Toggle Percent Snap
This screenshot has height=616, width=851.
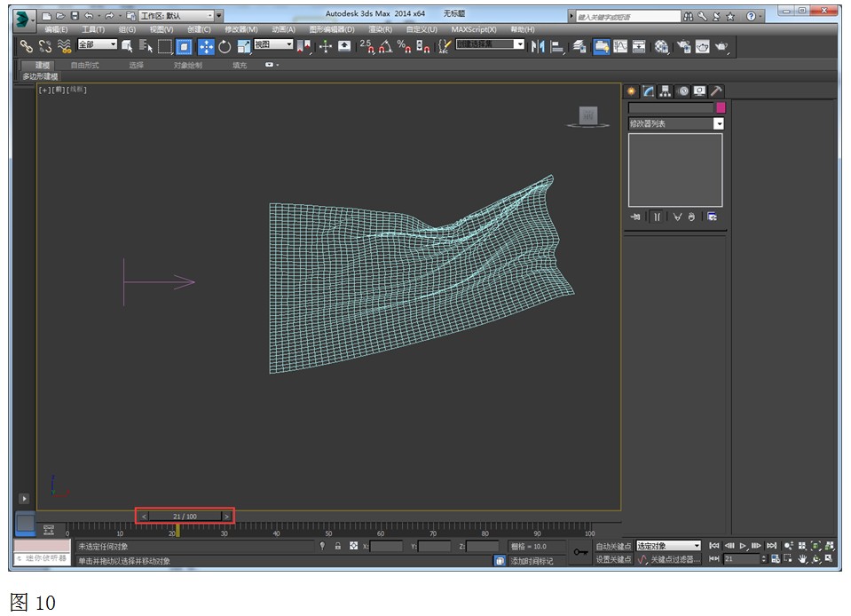(405, 47)
